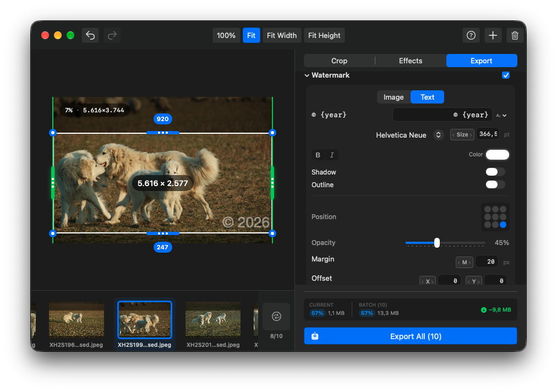557x392 pixels.
Task: Open the help question mark icon
Action: click(x=471, y=35)
